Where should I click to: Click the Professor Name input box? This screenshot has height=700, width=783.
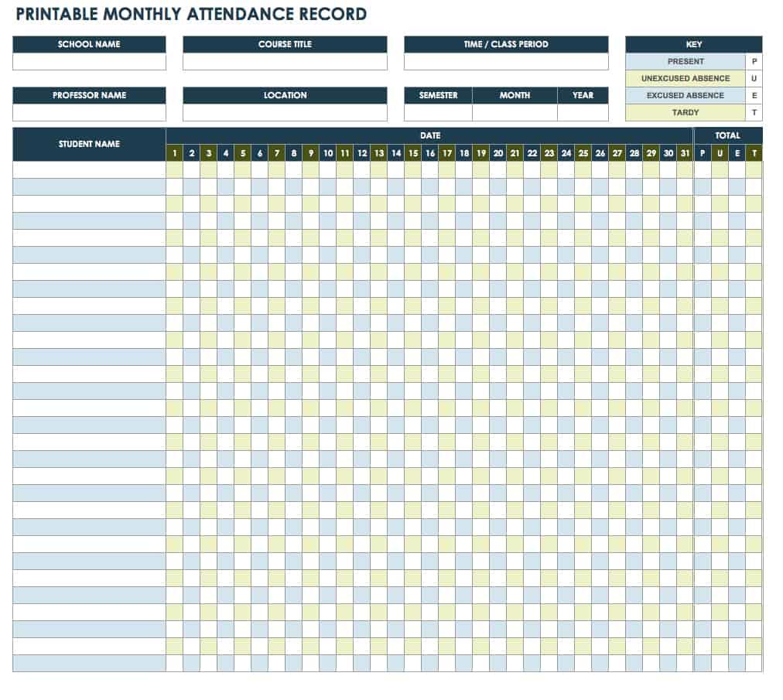[x=89, y=111]
